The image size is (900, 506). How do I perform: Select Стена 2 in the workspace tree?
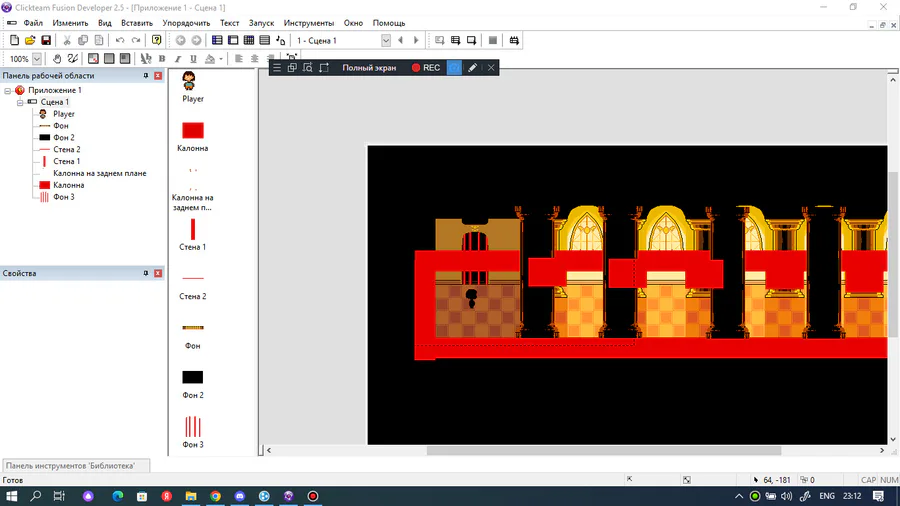point(67,149)
